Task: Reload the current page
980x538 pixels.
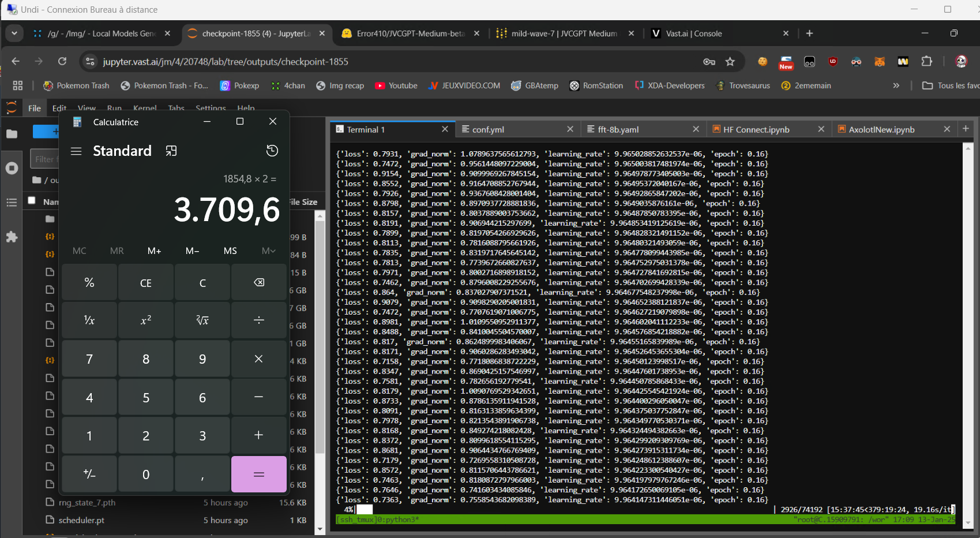Action: (62, 61)
